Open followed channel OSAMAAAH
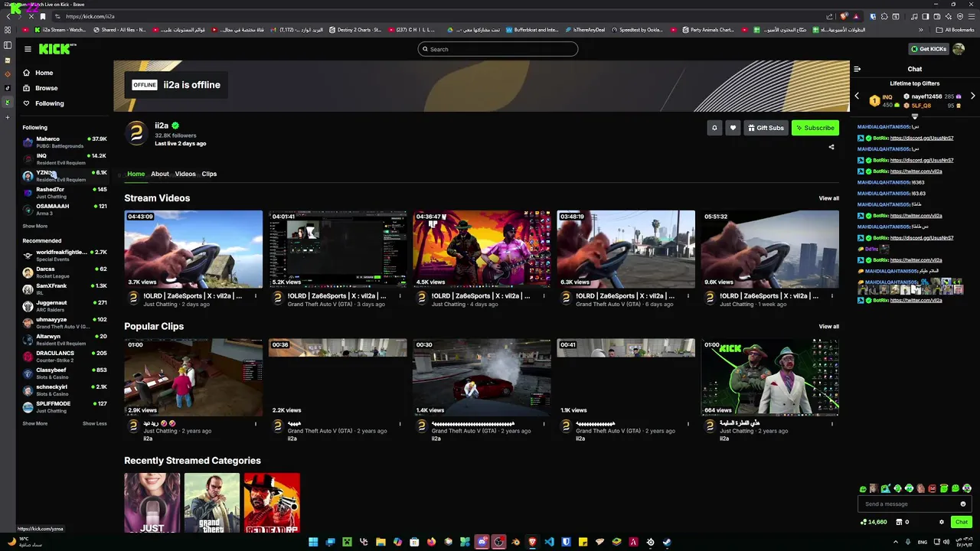The width and height of the screenshot is (980, 551). [65, 210]
